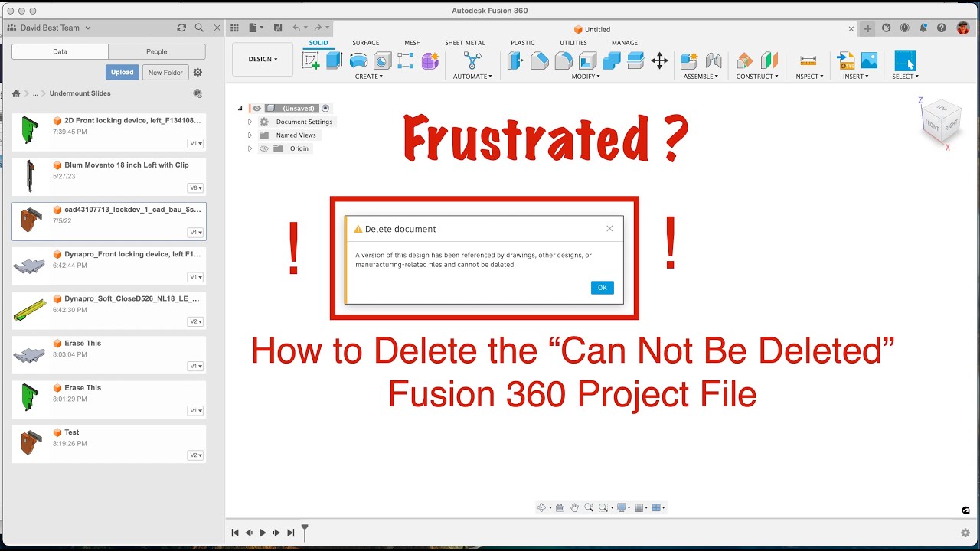Open the job status clock icon
This screenshot has height=551, width=980.
905,28
